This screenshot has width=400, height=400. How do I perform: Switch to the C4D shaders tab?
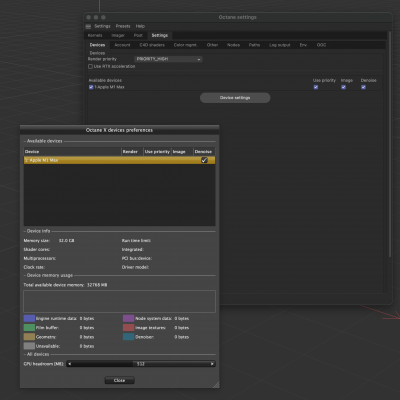[x=152, y=45]
